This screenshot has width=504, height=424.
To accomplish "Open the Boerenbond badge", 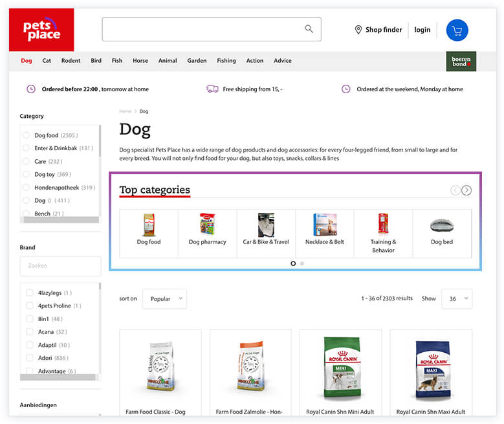I will coord(461,61).
